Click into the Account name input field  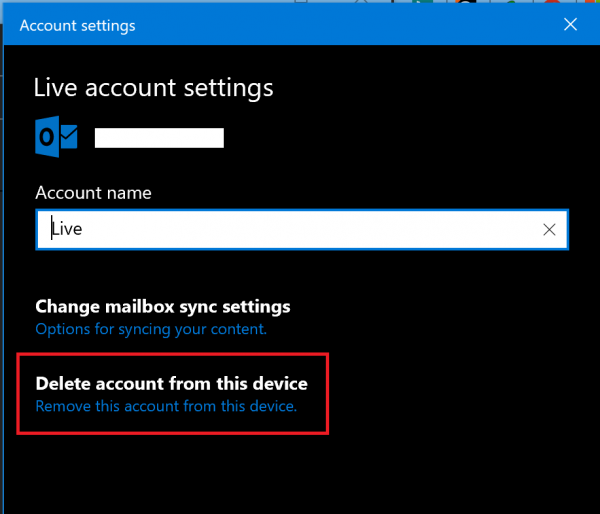(x=302, y=230)
